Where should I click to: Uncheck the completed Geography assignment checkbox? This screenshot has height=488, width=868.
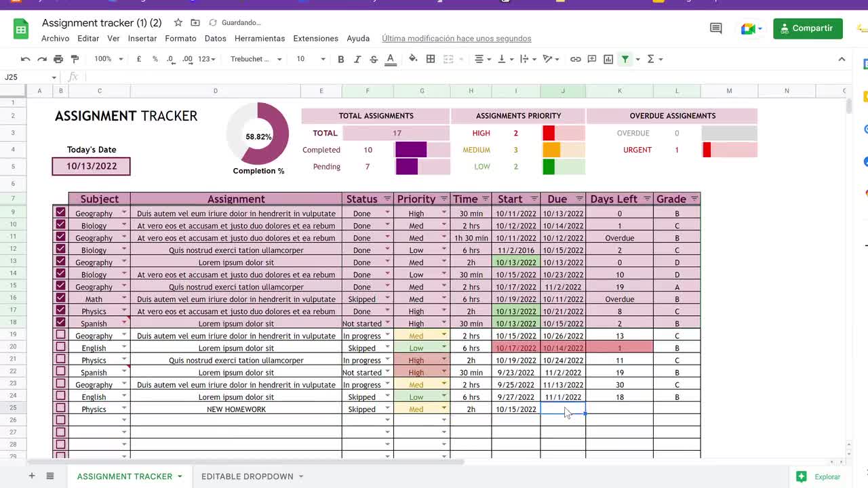click(60, 213)
